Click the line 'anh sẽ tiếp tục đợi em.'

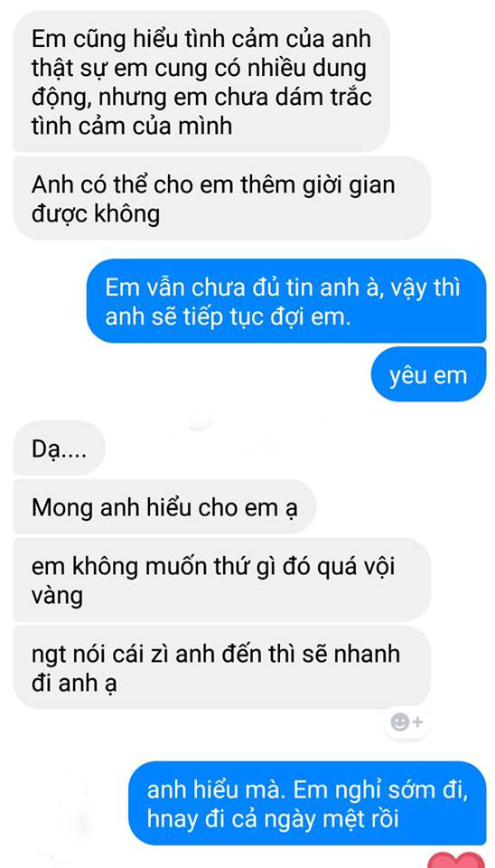[x=228, y=318]
